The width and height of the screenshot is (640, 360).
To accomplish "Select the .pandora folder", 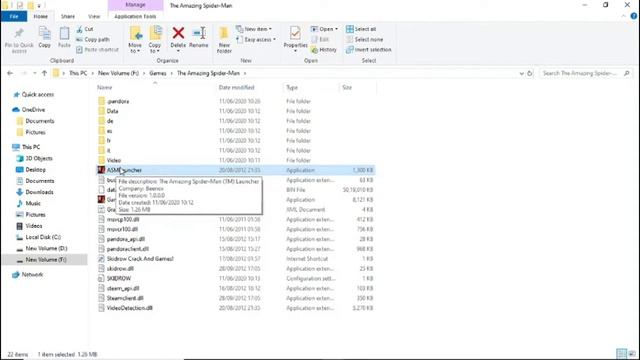I will tap(118, 101).
